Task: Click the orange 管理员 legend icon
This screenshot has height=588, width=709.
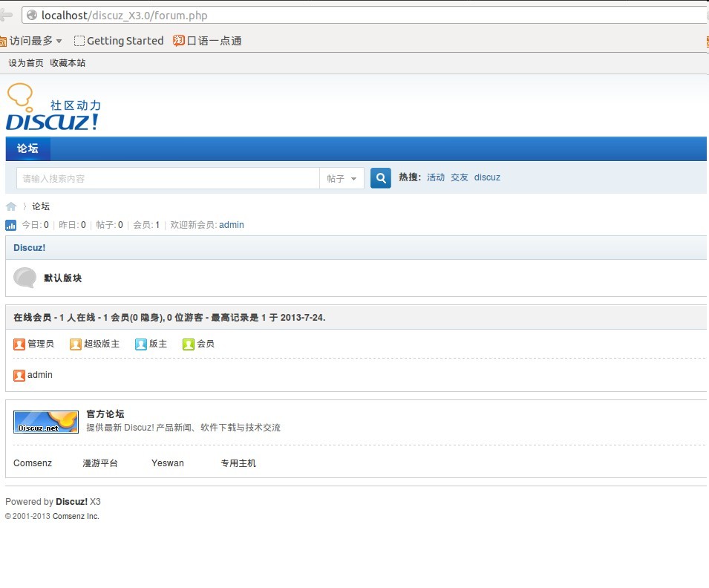Action: [19, 344]
